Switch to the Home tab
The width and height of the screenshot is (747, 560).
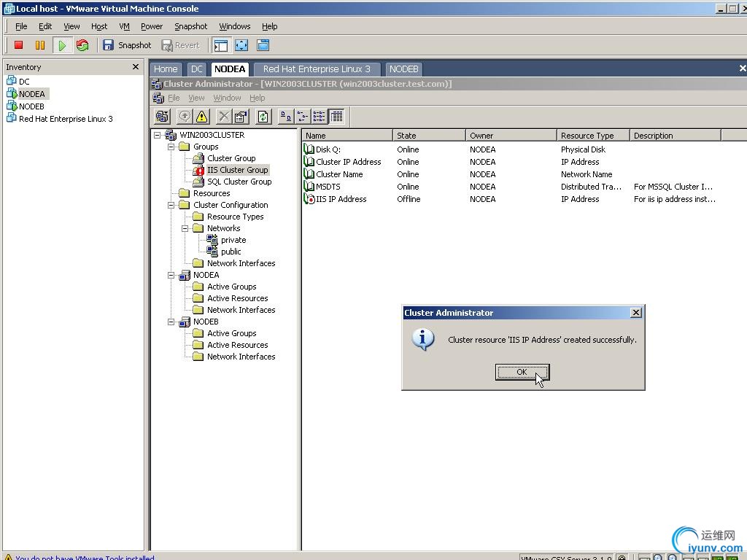click(166, 69)
